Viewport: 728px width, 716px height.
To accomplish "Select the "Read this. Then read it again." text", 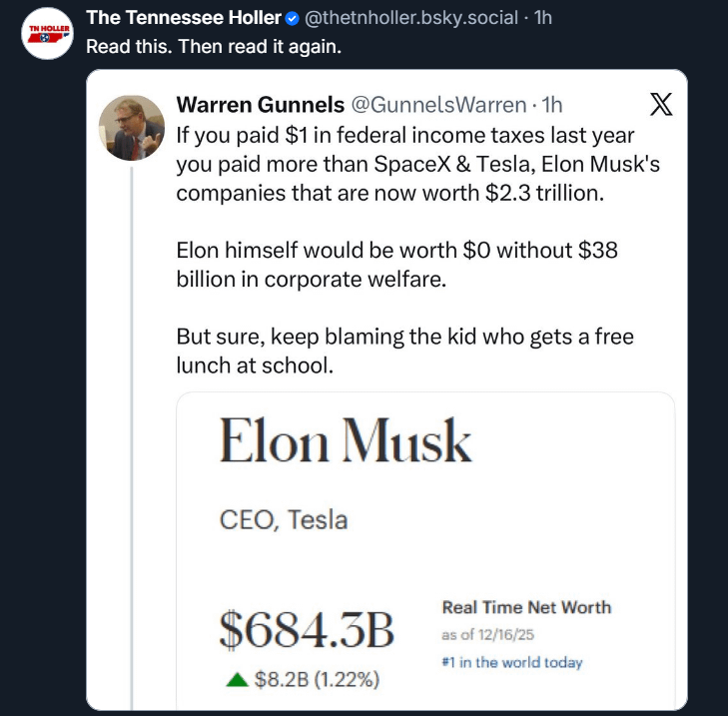I will (214, 46).
